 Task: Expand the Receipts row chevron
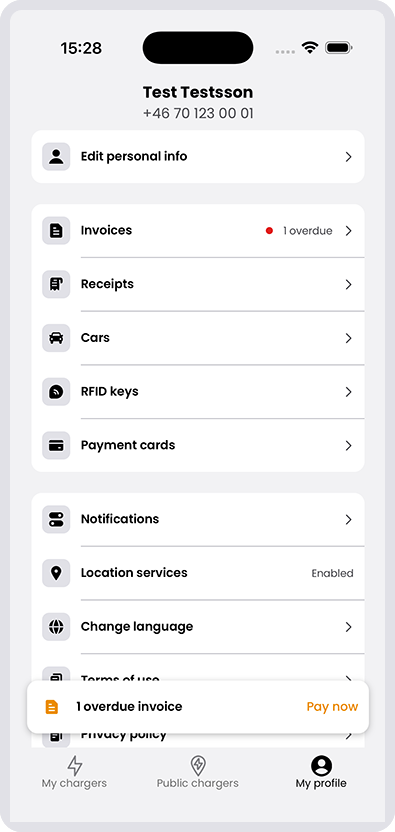(349, 284)
